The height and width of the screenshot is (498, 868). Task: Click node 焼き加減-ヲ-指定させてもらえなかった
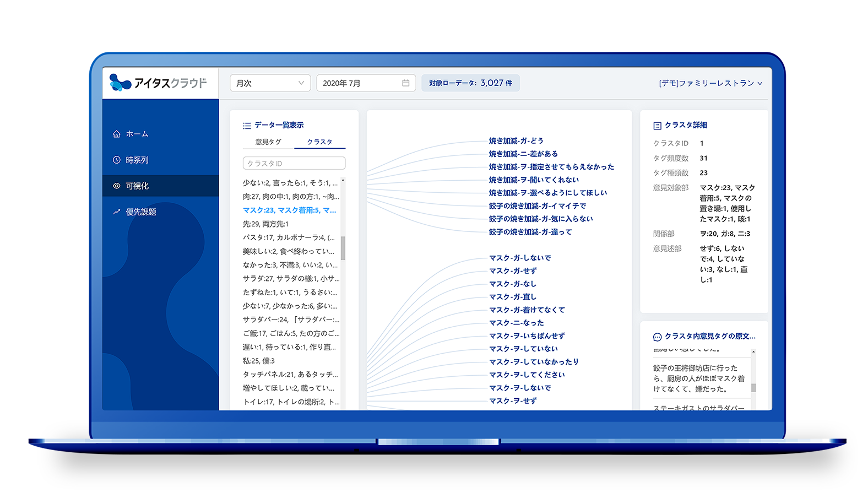551,167
